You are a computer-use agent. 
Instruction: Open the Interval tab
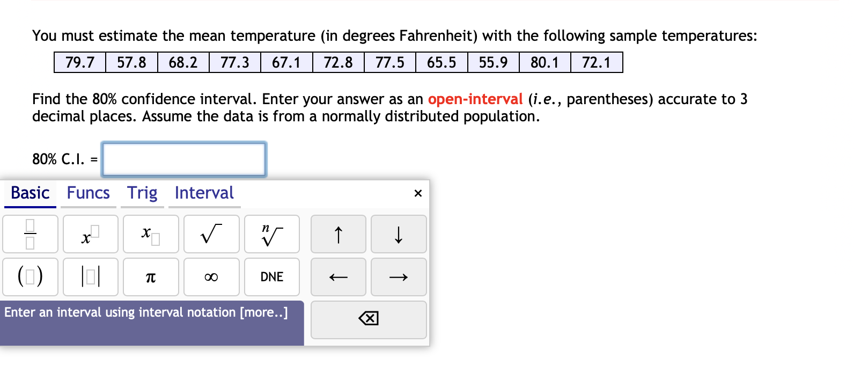[x=204, y=193]
